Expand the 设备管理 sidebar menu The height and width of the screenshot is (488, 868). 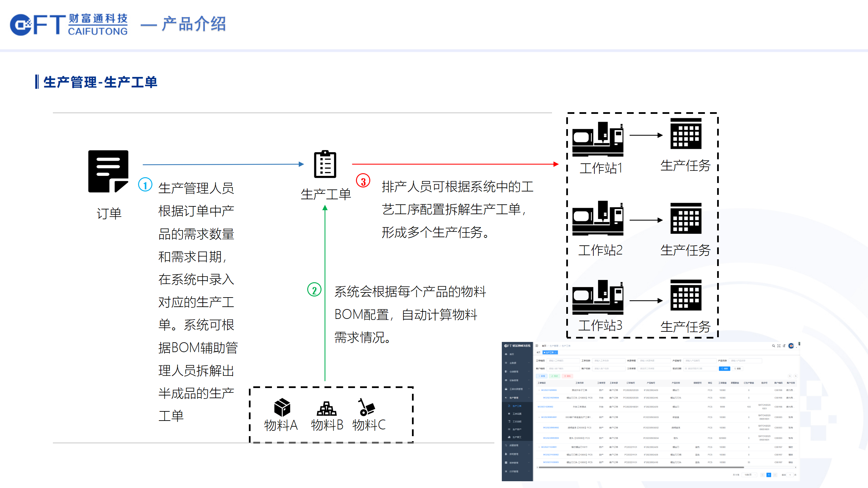coord(517,380)
